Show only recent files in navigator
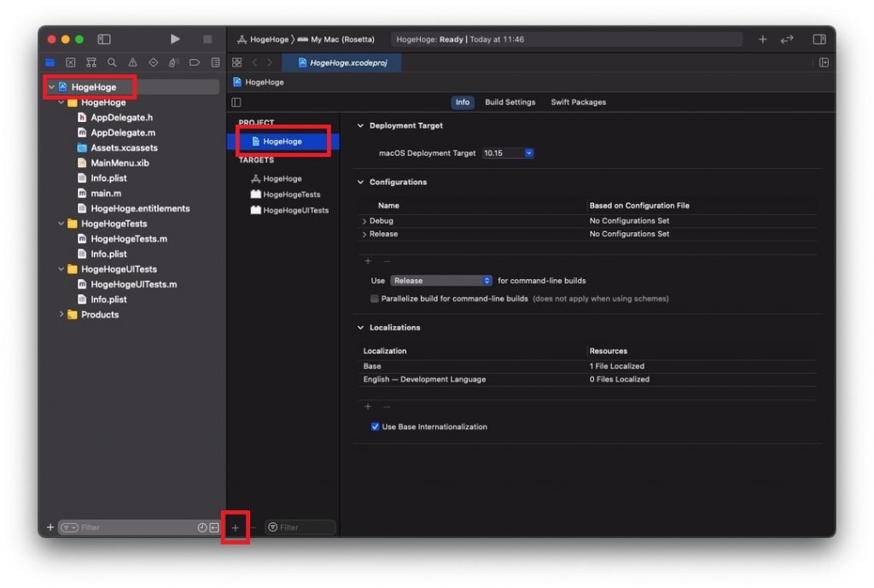This screenshot has height=588, width=874. point(202,527)
